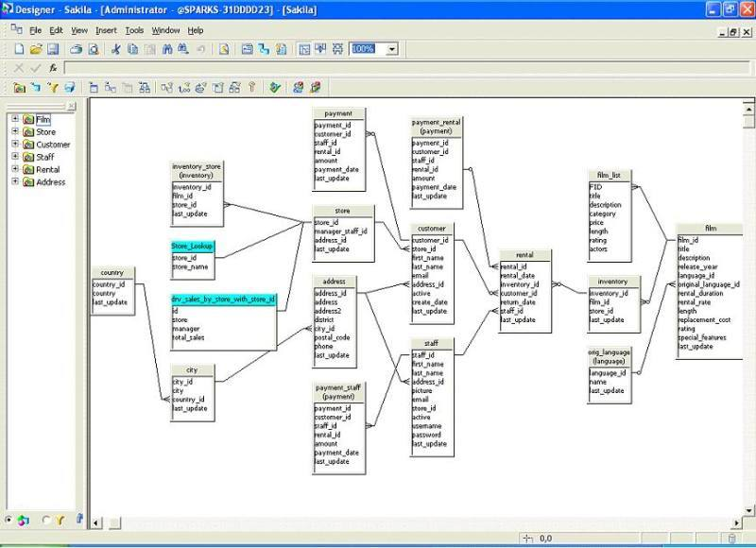Open the Insert menu
The width and height of the screenshot is (756, 548).
point(106,30)
